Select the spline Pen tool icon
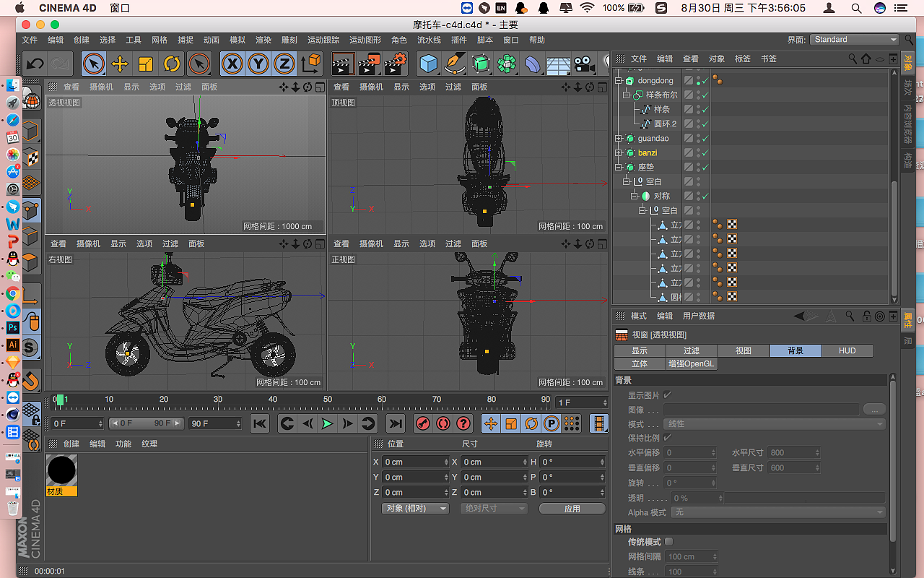 [455, 64]
